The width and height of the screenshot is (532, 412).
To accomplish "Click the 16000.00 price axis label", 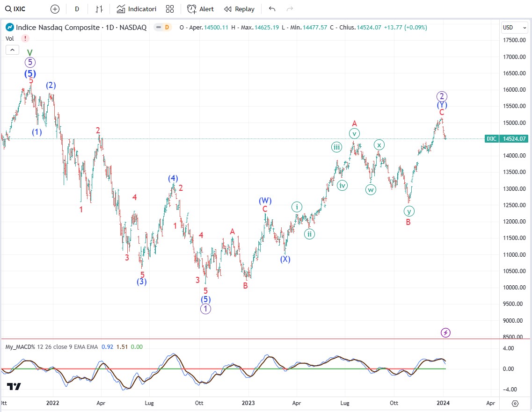I will point(514,90).
